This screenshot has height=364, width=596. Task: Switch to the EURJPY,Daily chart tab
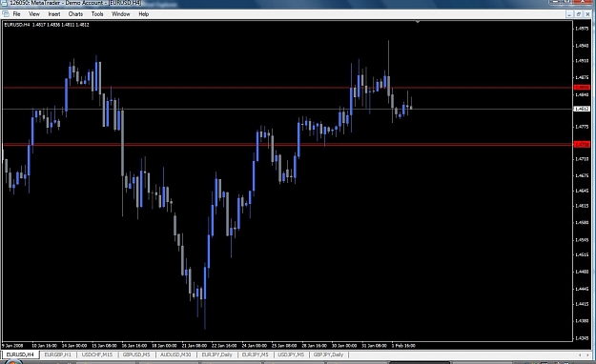[216, 354]
